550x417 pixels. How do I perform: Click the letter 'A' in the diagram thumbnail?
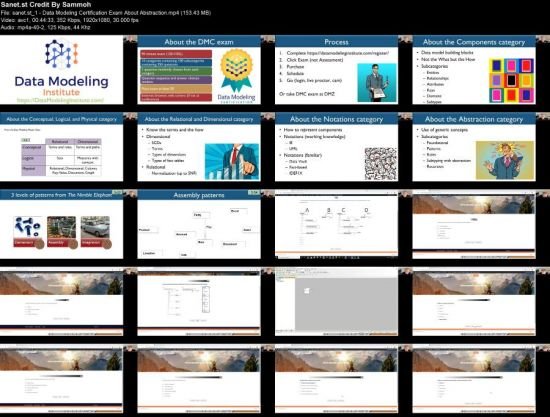(x=307, y=210)
